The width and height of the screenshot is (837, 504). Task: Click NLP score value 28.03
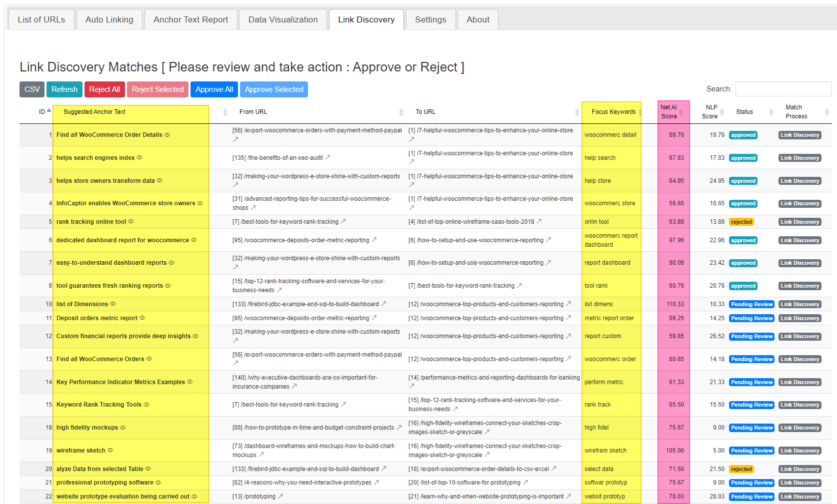pos(717,497)
